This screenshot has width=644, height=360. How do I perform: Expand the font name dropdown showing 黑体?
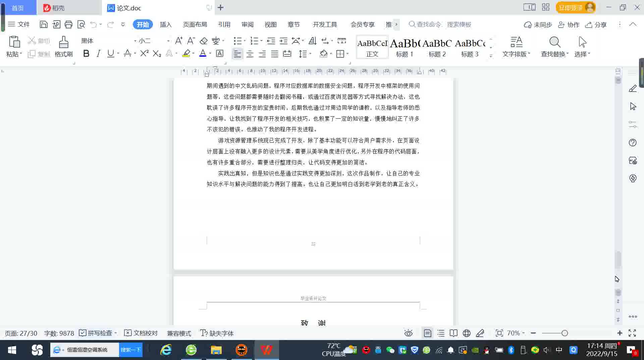click(135, 41)
